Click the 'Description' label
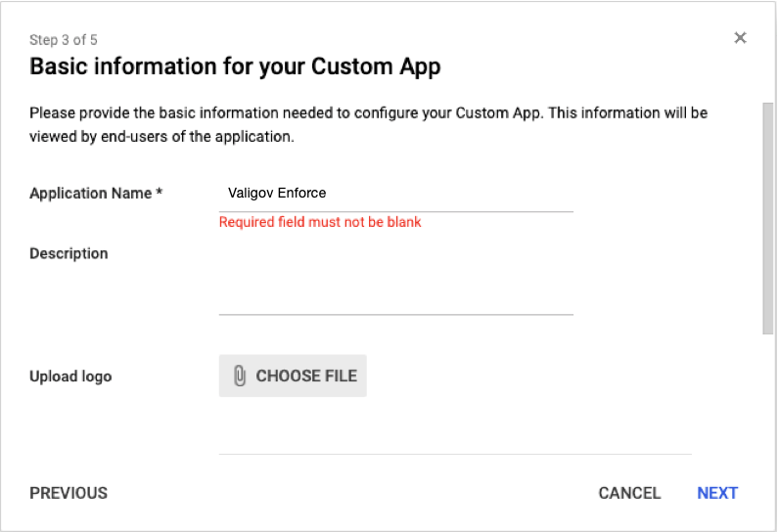778x532 pixels. (69, 253)
